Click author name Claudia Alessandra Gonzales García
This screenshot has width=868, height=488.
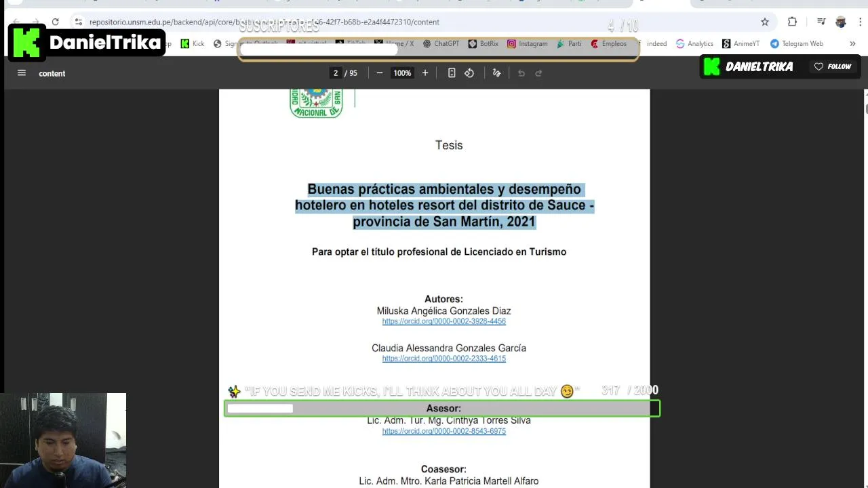point(449,348)
